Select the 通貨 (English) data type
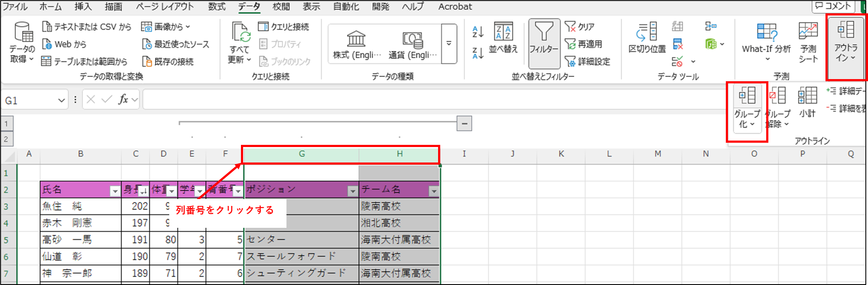This screenshot has width=868, height=285. click(x=412, y=44)
